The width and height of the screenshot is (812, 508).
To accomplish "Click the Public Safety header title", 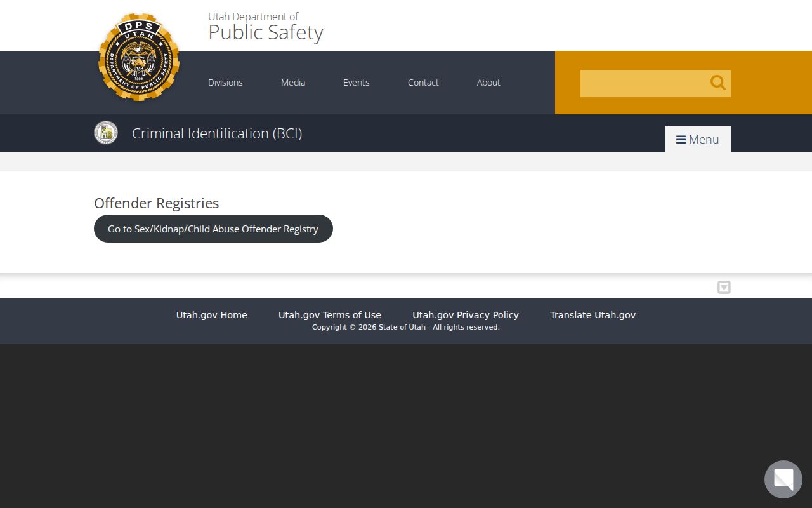I will [266, 32].
